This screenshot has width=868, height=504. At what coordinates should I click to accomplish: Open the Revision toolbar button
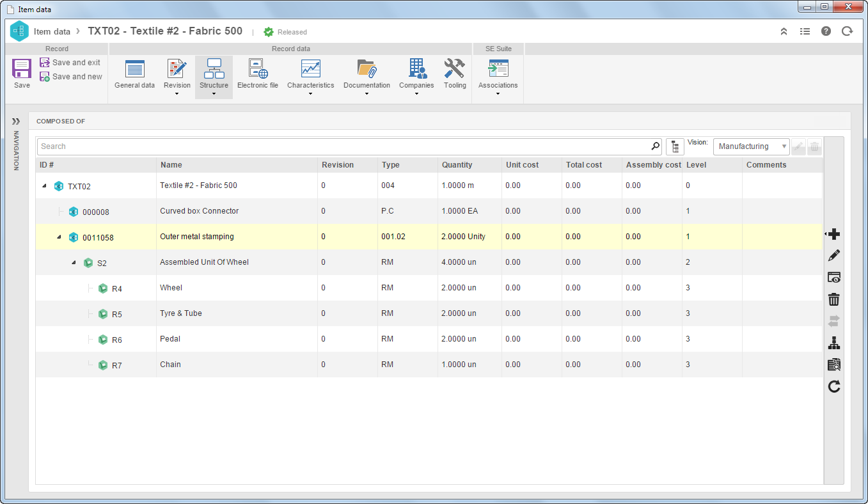tap(177, 74)
